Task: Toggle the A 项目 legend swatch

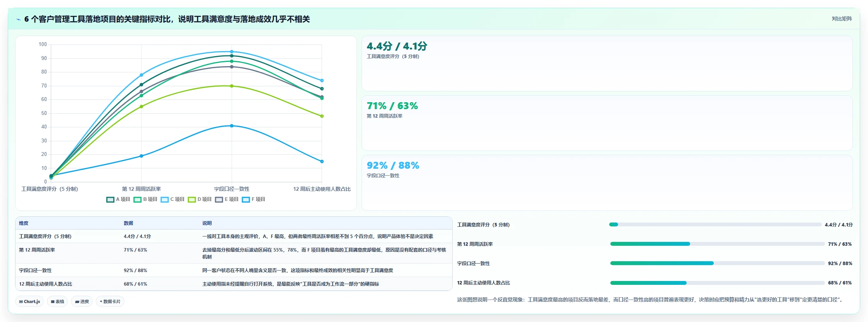Action: pos(110,199)
